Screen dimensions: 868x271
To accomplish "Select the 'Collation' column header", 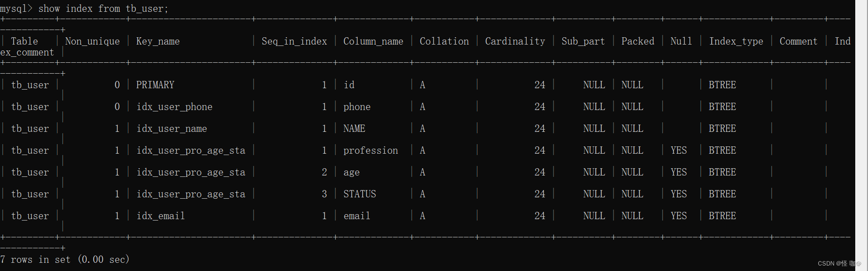I will pos(444,41).
